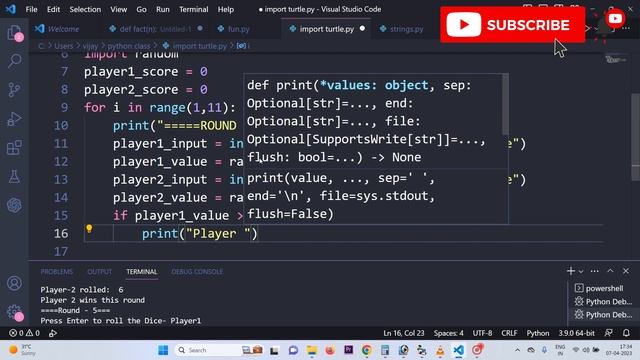The width and height of the screenshot is (640, 360).
Task: Click the debug start icon in status bar
Action: click(53, 333)
